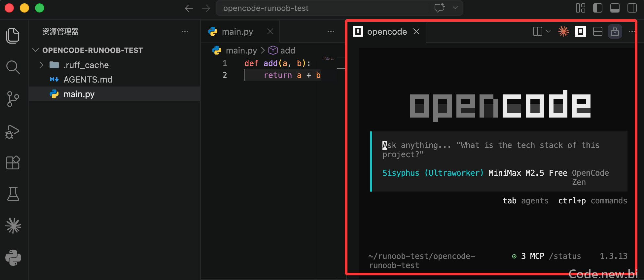The image size is (644, 280).
Task: Go back with the left arrow
Action: 189,8
